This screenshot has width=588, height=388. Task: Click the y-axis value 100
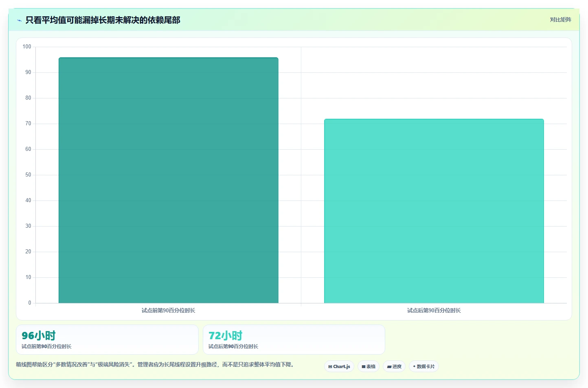tap(27, 47)
